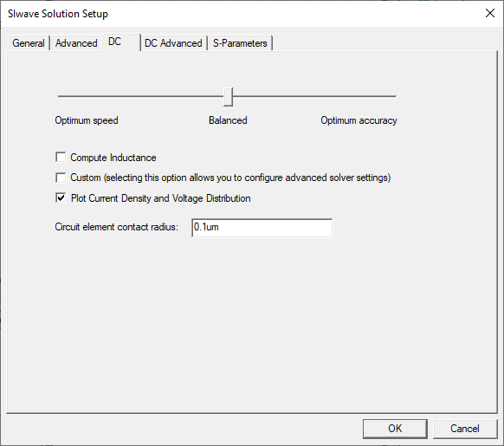The width and height of the screenshot is (504, 446).
Task: Select the DC tab
Action: click(121, 42)
